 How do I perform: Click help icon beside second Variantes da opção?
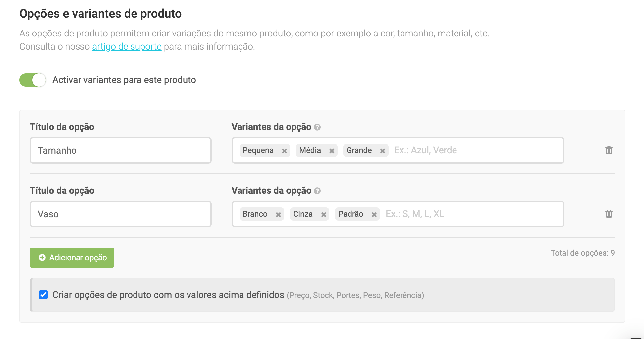point(317,191)
